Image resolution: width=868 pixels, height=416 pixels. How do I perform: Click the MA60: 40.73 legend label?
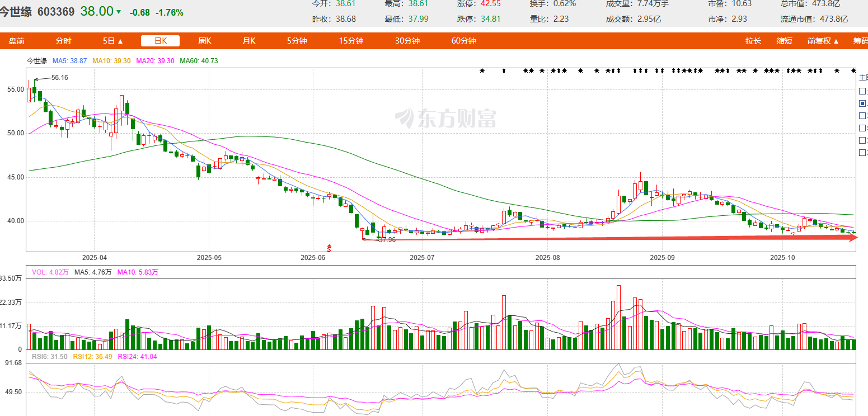199,60
